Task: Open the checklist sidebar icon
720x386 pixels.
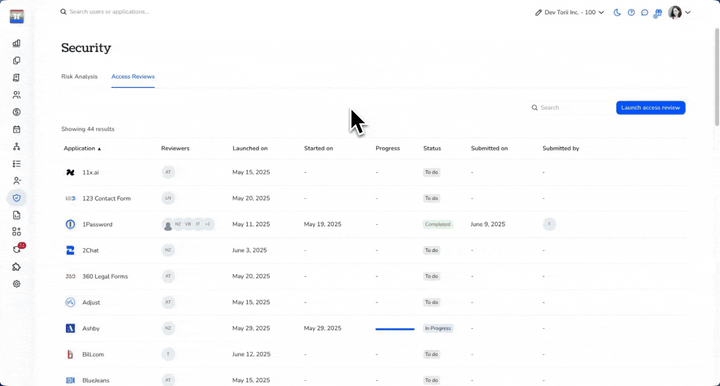Action: (17, 164)
